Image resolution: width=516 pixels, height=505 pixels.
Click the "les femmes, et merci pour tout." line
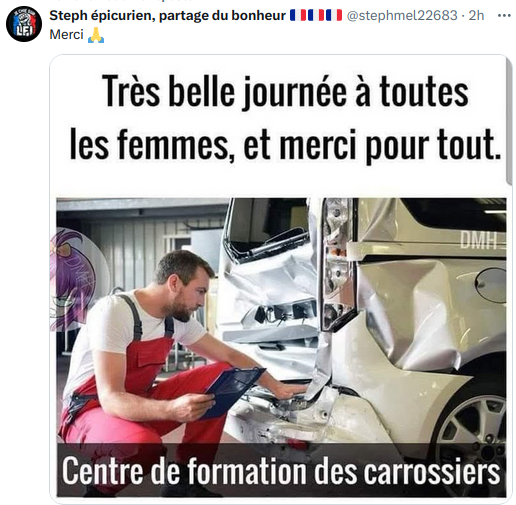[x=285, y=145]
